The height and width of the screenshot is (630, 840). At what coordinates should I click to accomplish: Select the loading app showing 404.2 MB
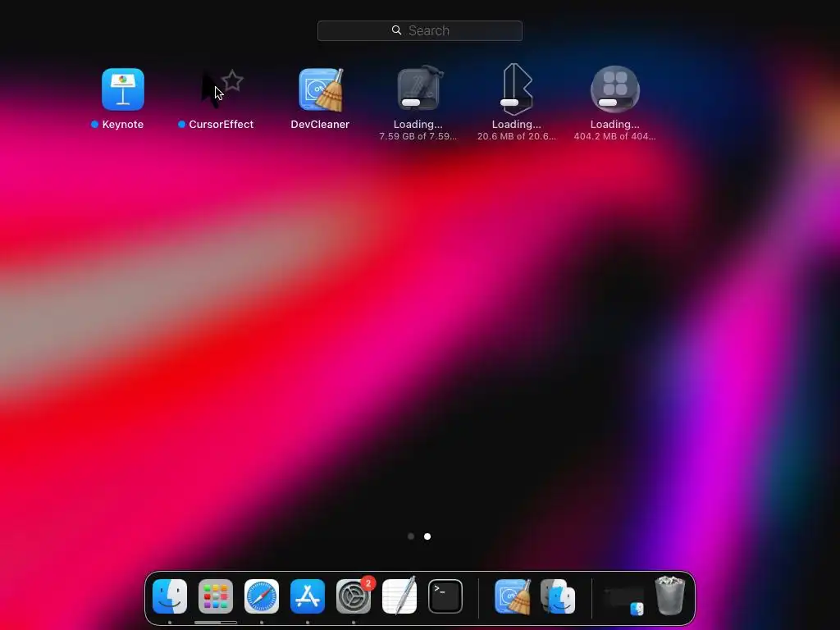[615, 89]
